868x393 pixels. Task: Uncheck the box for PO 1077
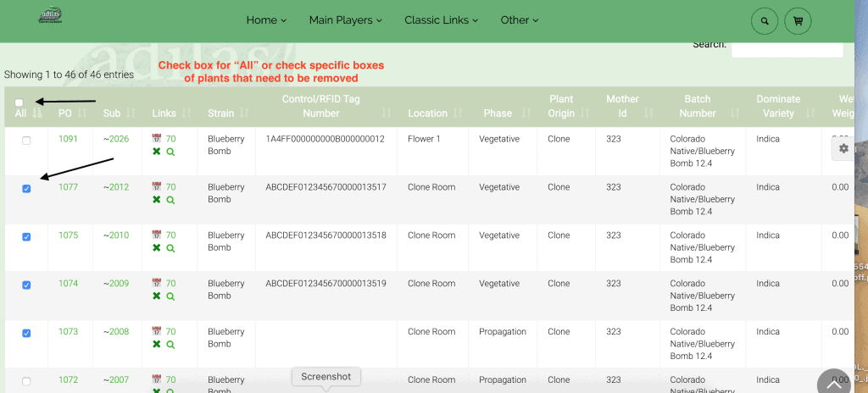click(x=26, y=189)
